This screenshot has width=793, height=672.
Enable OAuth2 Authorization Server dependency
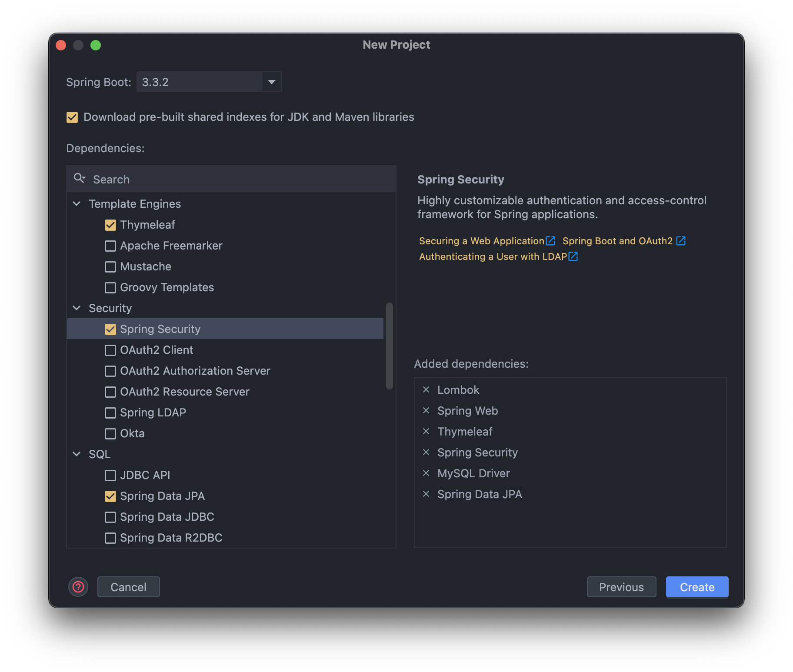(110, 371)
